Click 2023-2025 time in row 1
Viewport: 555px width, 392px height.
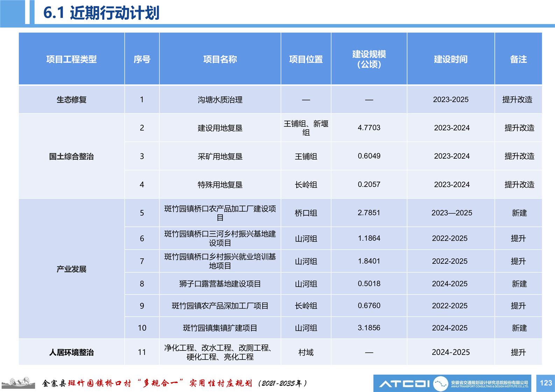pyautogui.click(x=451, y=100)
